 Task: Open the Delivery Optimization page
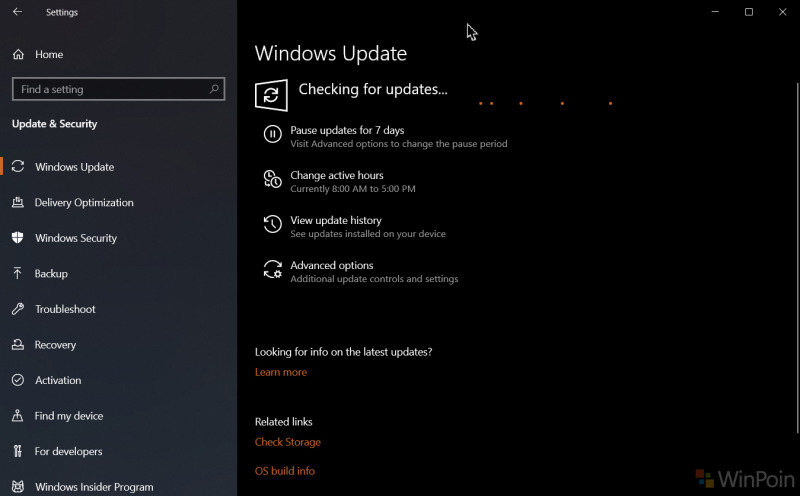[x=84, y=202]
